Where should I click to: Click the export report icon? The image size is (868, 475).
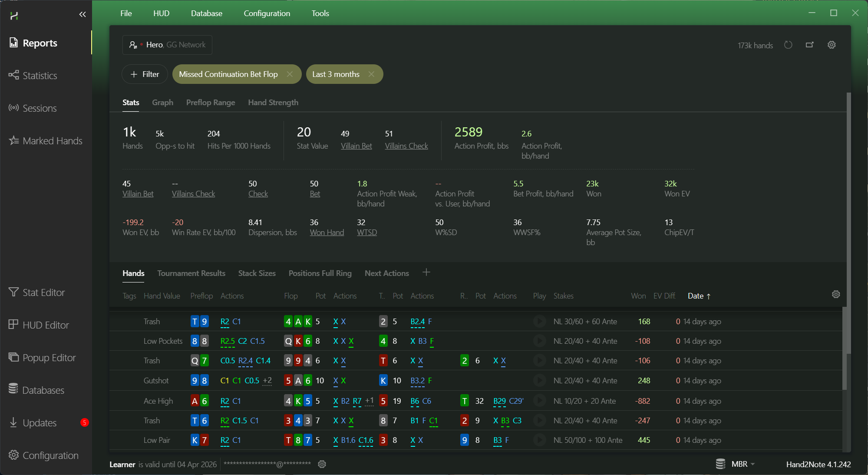click(x=810, y=45)
